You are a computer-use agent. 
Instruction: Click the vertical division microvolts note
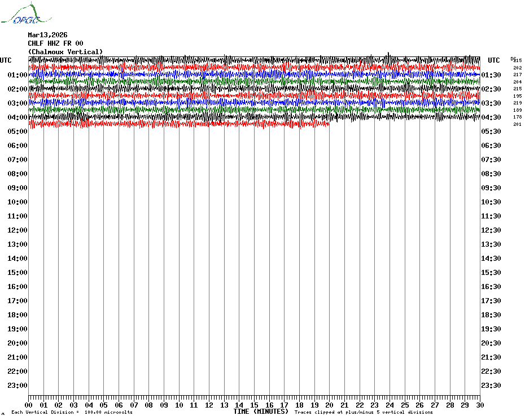coord(72,412)
